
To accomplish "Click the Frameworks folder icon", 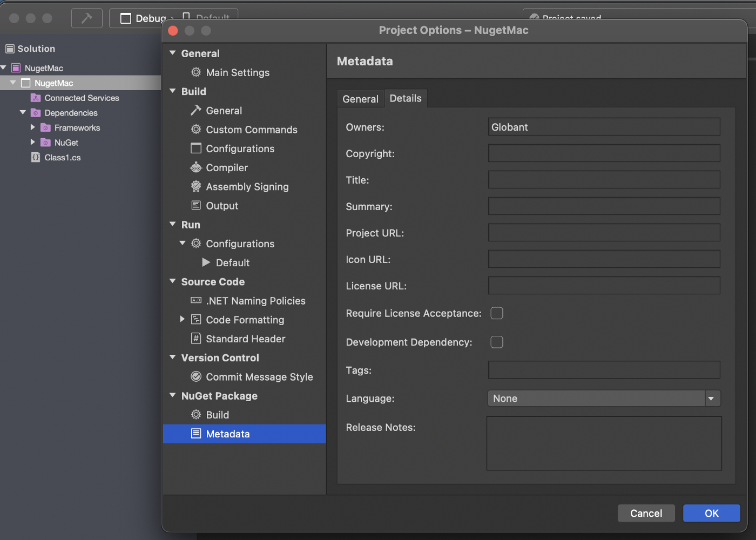I will pos(46,128).
